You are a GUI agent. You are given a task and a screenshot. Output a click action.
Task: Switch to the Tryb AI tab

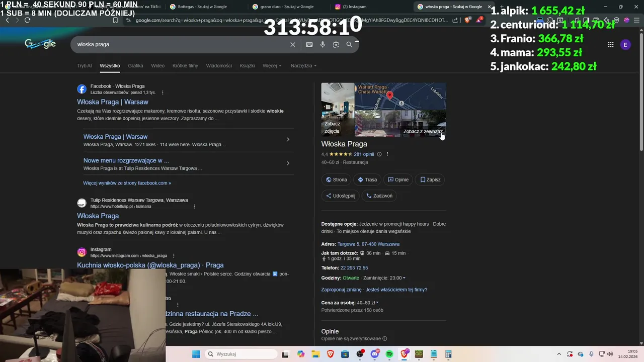tap(85, 66)
